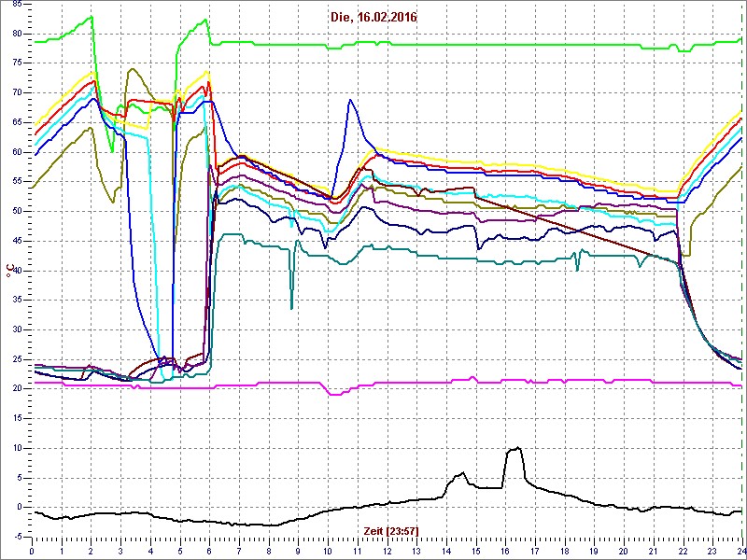Click the y-axis value "45"
The width and height of the screenshot is (747, 560).
click(16, 241)
